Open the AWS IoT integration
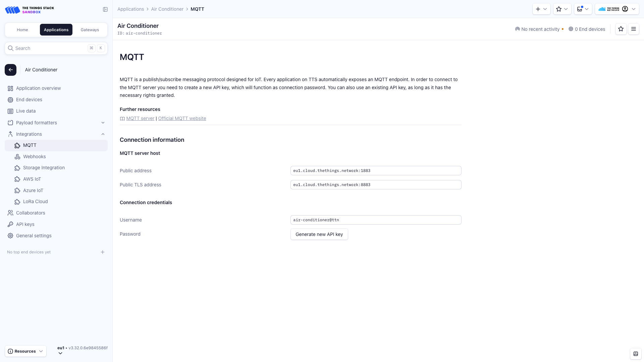The height and width of the screenshot is (362, 644). [32, 179]
